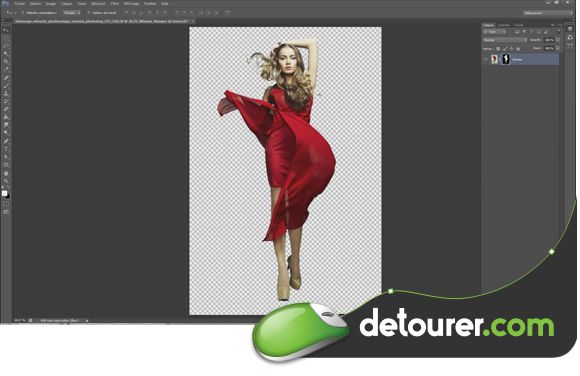Select the Shape tool
Image resolution: width=580 pixels, height=376 pixels.
click(x=6, y=165)
